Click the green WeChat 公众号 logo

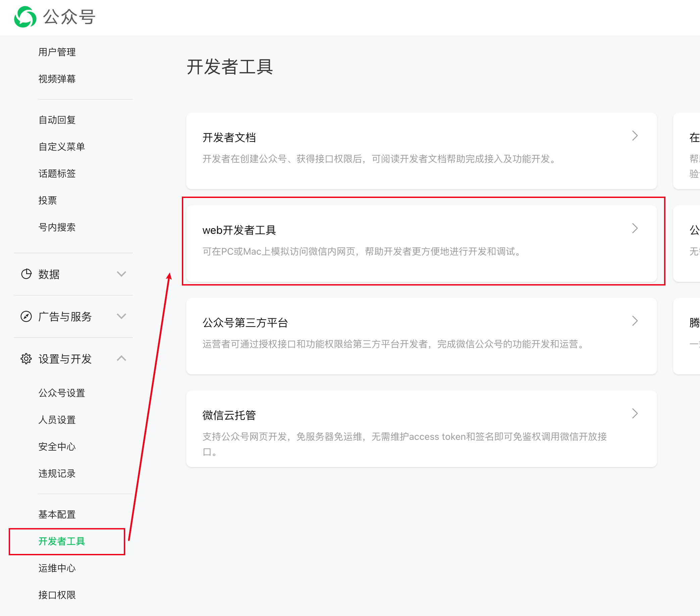click(25, 17)
